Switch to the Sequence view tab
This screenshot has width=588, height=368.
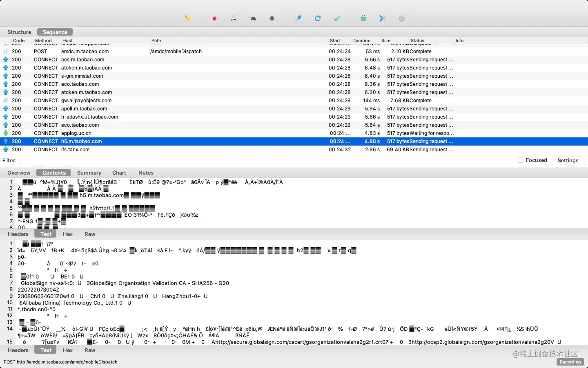(55, 32)
